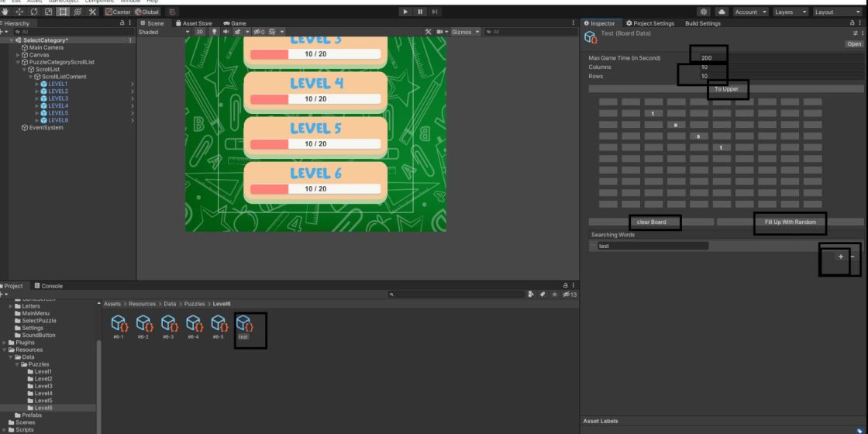Click the Play button
This screenshot has height=434, width=868.
[405, 12]
